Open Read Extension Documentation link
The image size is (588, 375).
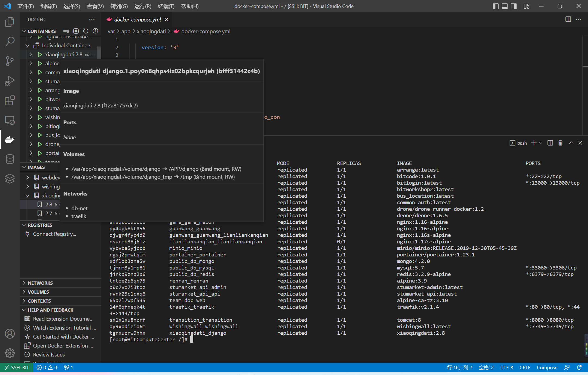63,319
